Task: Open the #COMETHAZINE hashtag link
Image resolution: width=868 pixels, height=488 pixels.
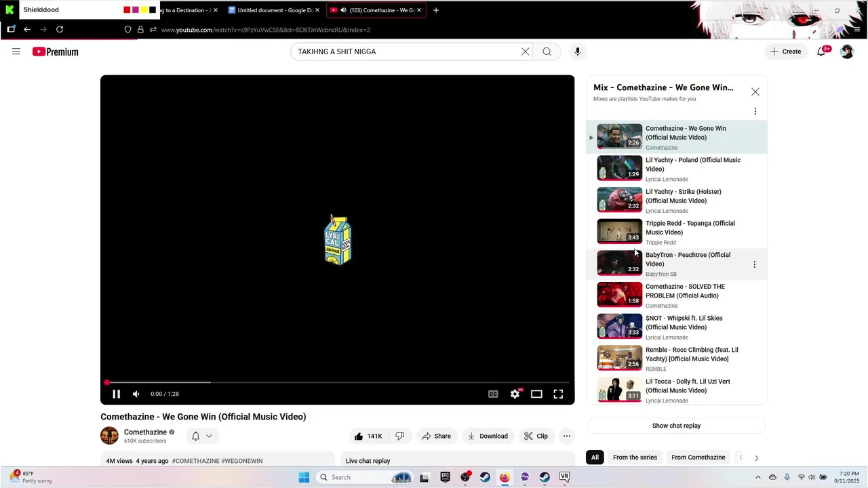Action: tap(195, 461)
